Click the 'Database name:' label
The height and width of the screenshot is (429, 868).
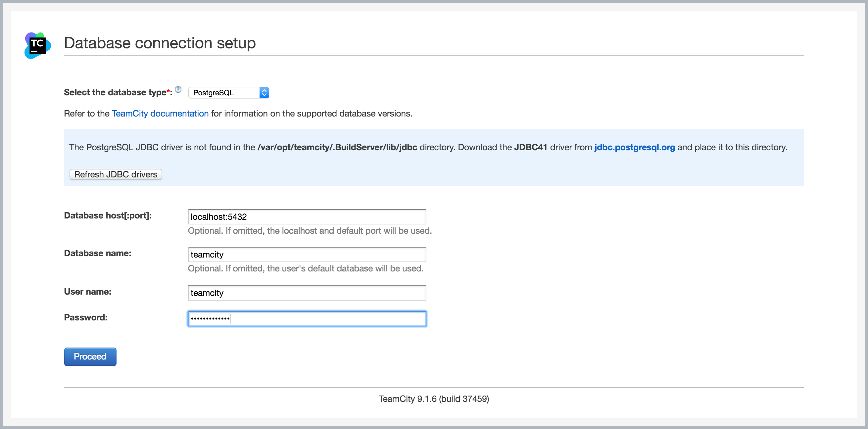tap(98, 254)
